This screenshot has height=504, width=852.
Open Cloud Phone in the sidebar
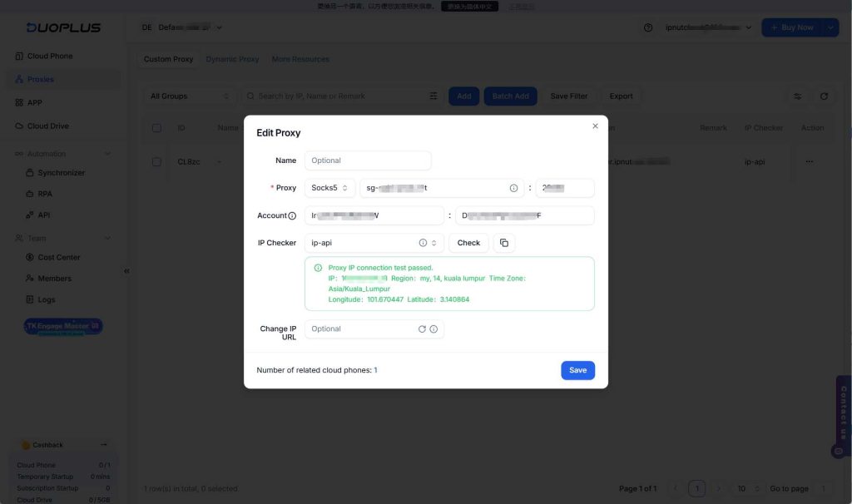click(50, 57)
